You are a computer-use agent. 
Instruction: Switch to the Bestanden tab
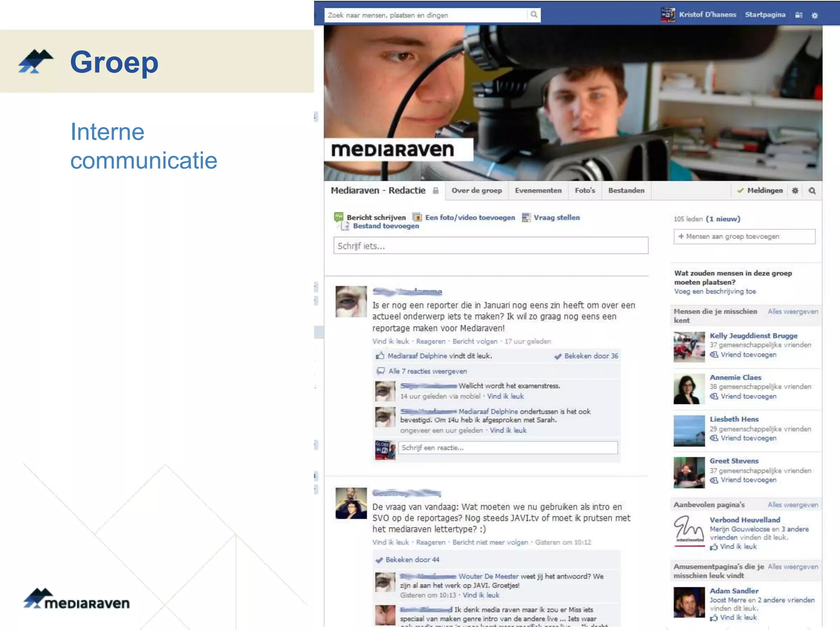coord(626,190)
